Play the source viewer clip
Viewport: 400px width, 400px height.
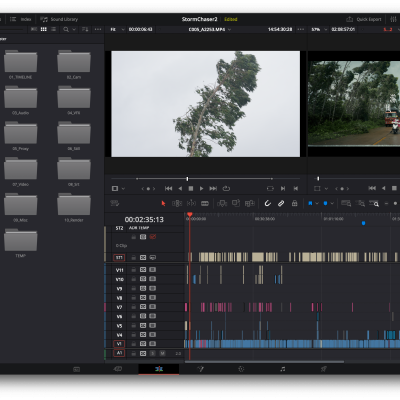click(x=201, y=189)
